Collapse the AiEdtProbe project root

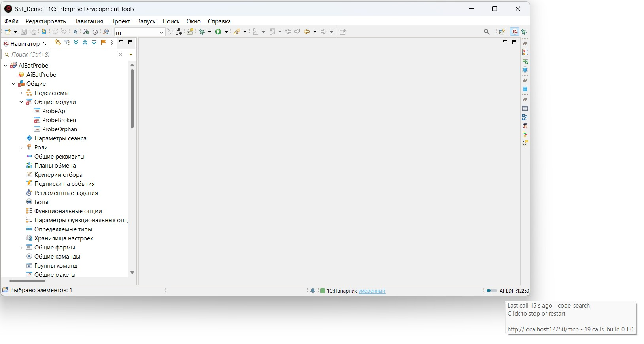click(6, 66)
